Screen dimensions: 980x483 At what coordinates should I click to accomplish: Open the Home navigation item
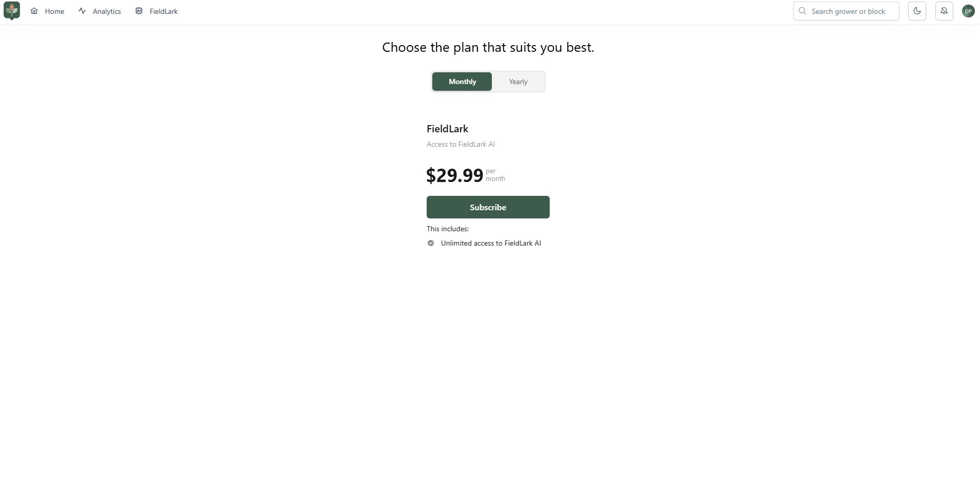point(54,11)
